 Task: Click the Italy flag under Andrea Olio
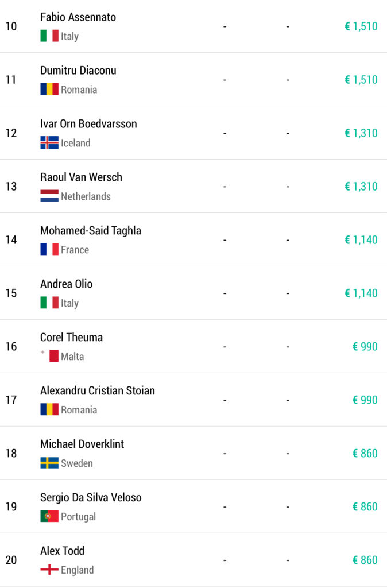49,303
